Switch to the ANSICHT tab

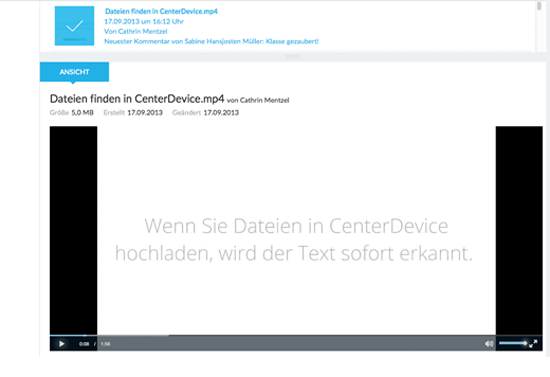pos(74,72)
